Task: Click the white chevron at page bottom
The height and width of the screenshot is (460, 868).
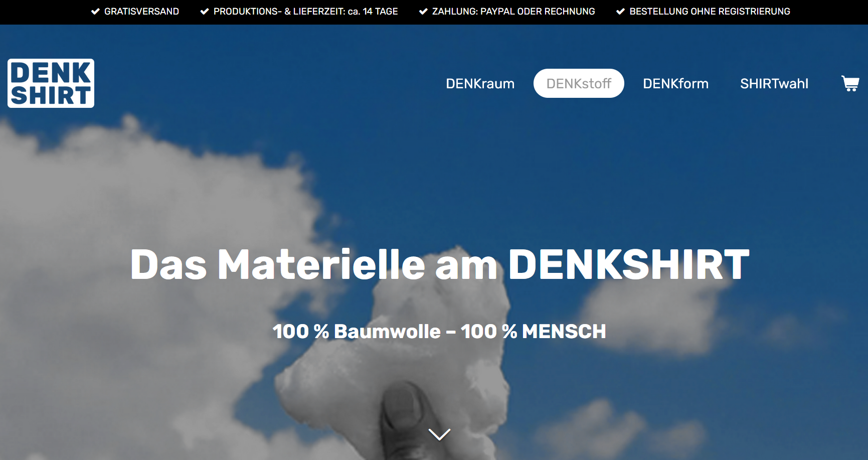Action: tap(439, 435)
